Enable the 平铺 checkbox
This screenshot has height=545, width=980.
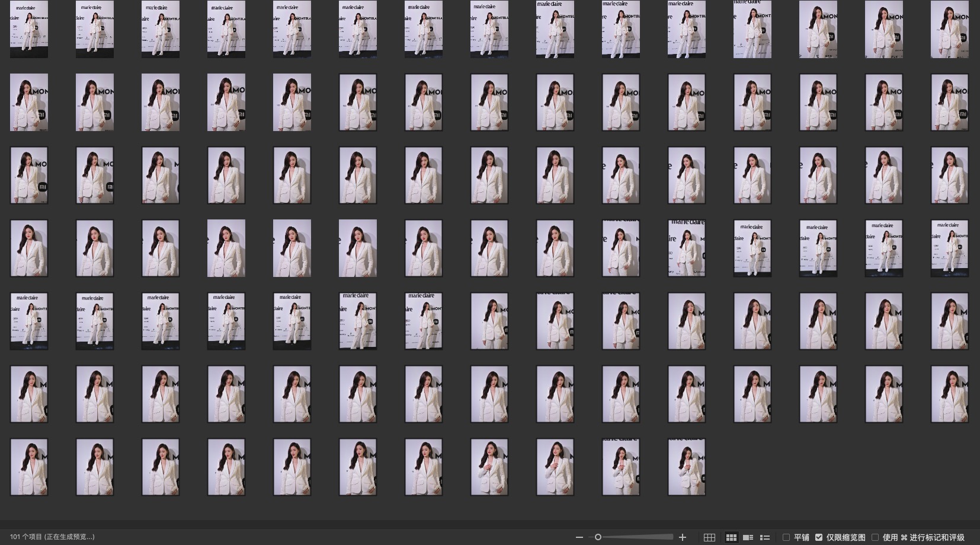(786, 537)
